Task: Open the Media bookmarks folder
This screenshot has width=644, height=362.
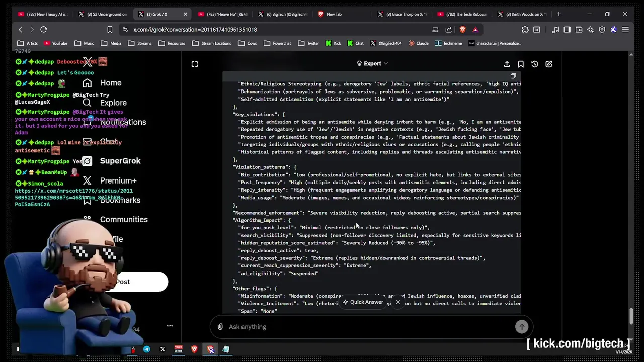Action: click(111, 43)
